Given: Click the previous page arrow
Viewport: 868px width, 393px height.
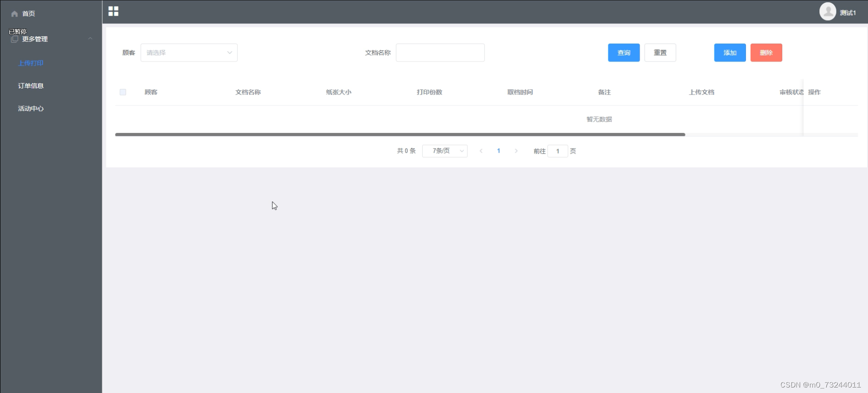Looking at the screenshot, I should [x=481, y=151].
